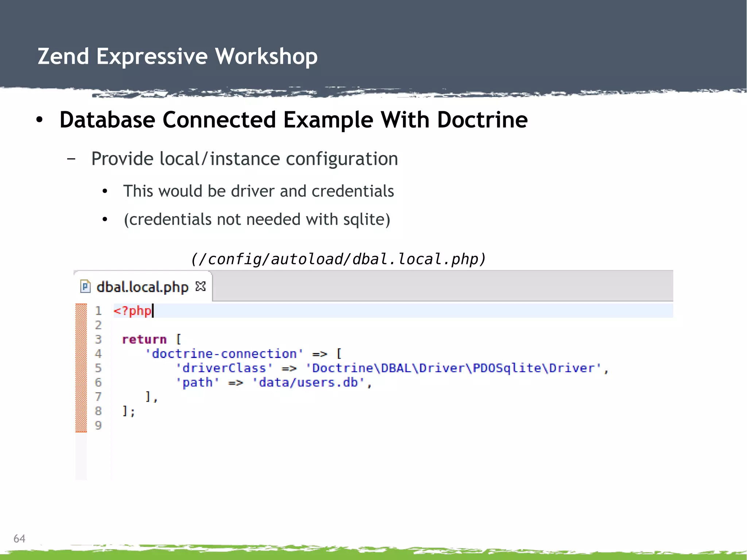Click line number 7 in the gutter
Screen dimensions: 747x560
click(98, 397)
